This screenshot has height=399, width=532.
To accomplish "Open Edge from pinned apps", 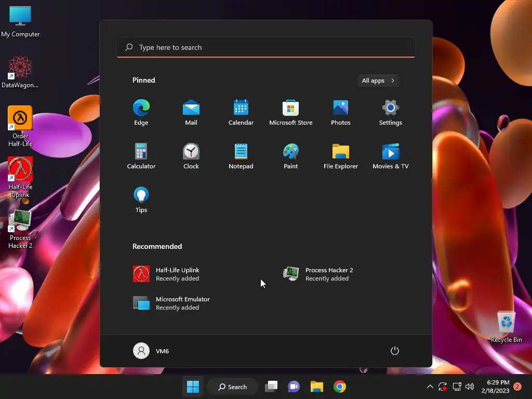I will pos(141,113).
